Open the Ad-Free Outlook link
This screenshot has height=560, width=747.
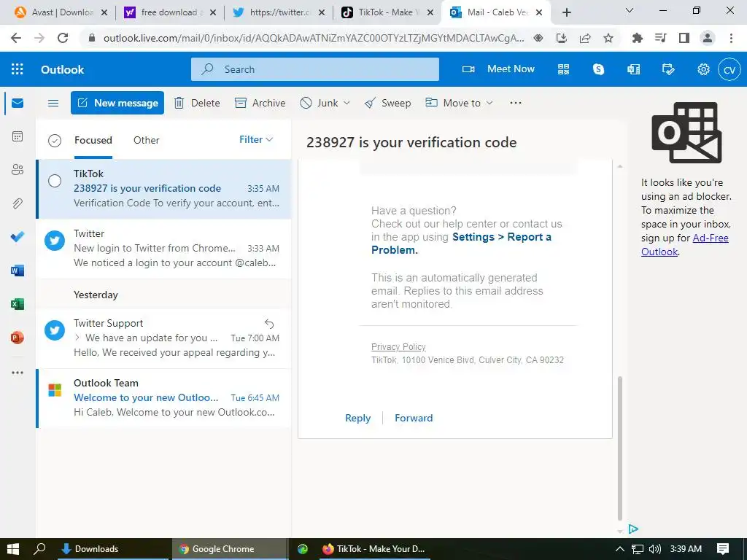(x=684, y=245)
